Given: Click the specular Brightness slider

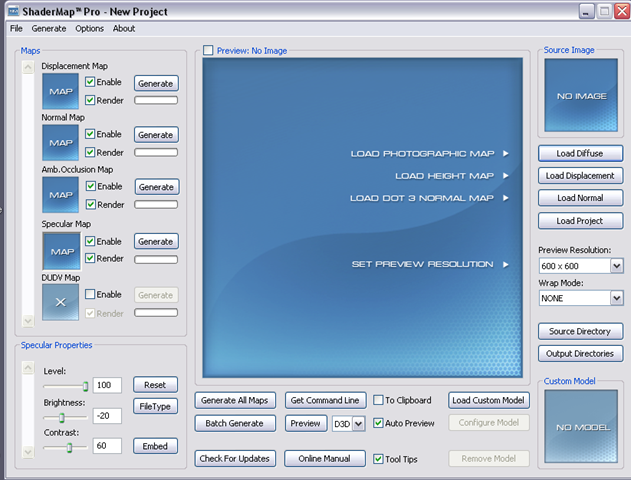Looking at the screenshot, I should click(x=62, y=417).
